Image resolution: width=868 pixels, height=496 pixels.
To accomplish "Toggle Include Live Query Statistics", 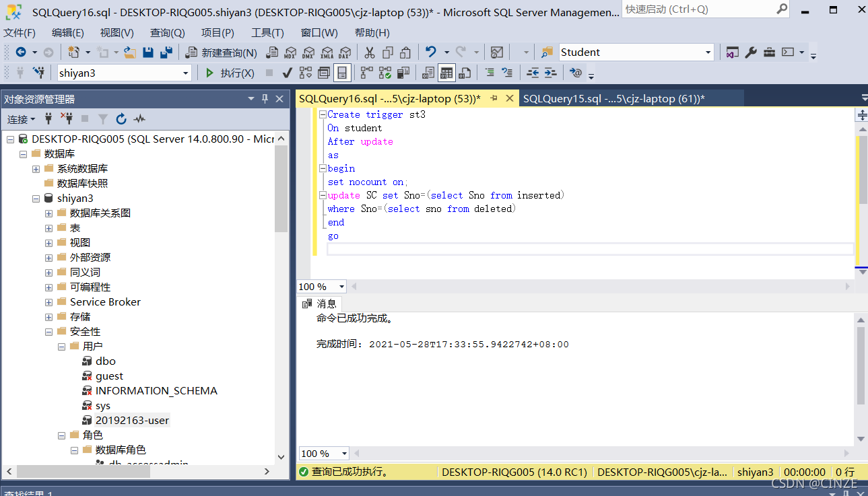I will coord(385,73).
